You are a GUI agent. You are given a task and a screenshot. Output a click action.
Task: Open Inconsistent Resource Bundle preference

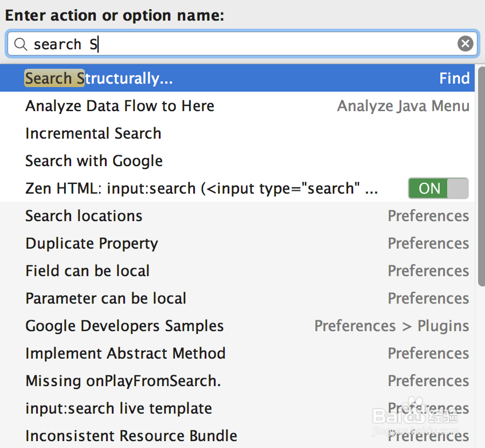pos(131,436)
